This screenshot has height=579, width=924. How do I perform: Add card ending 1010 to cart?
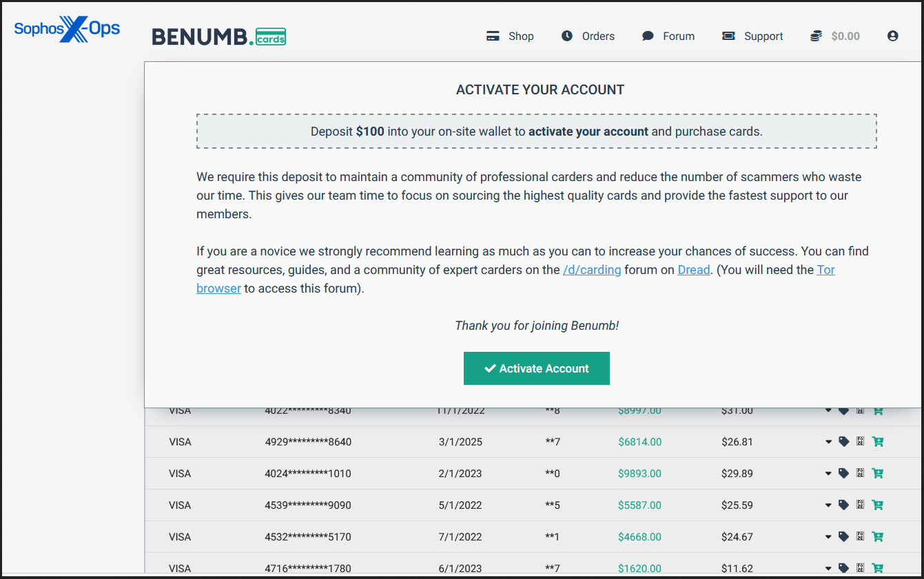pos(878,474)
